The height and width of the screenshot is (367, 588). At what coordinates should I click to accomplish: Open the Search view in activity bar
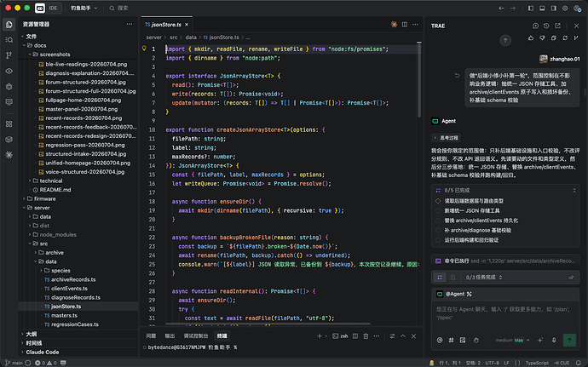9,40
